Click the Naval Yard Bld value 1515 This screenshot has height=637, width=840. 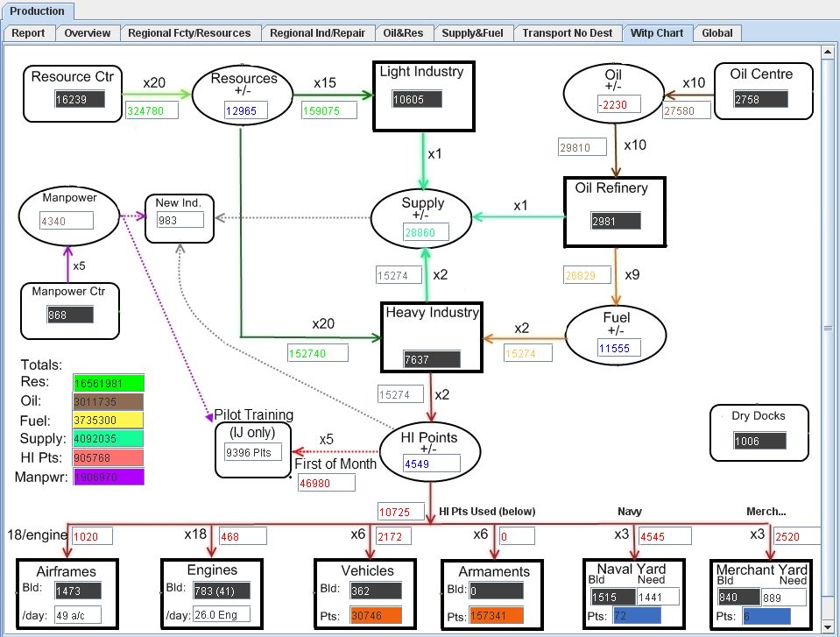click(x=613, y=597)
